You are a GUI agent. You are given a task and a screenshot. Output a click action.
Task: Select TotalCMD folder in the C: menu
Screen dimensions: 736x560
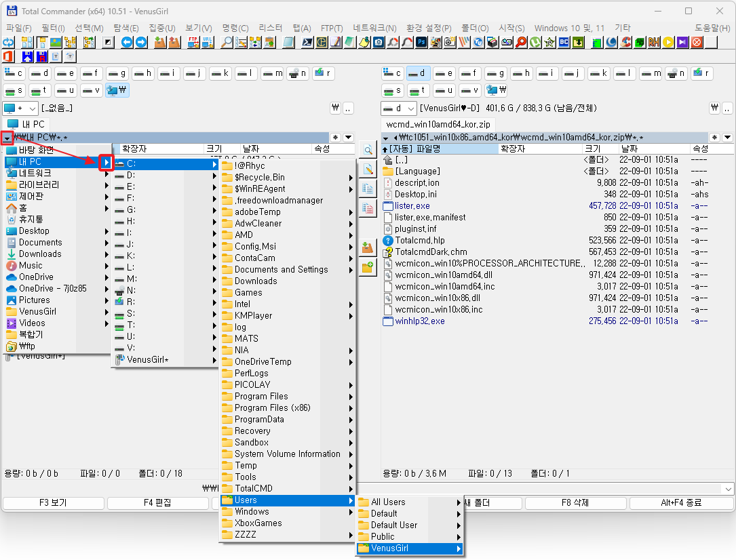[x=287, y=489]
